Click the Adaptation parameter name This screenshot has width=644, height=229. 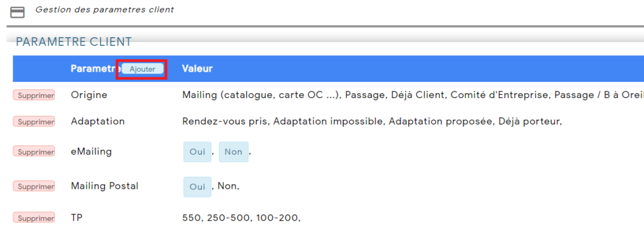tap(97, 121)
